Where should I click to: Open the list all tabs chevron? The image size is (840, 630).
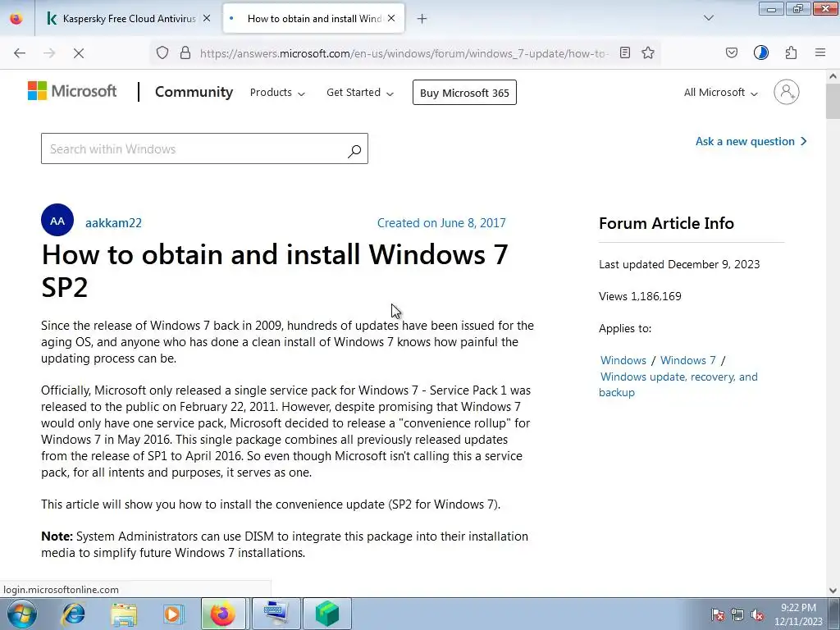(x=708, y=18)
